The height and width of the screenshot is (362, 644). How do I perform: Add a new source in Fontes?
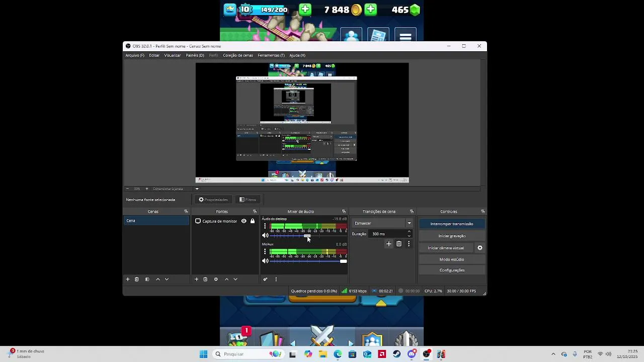196,279
